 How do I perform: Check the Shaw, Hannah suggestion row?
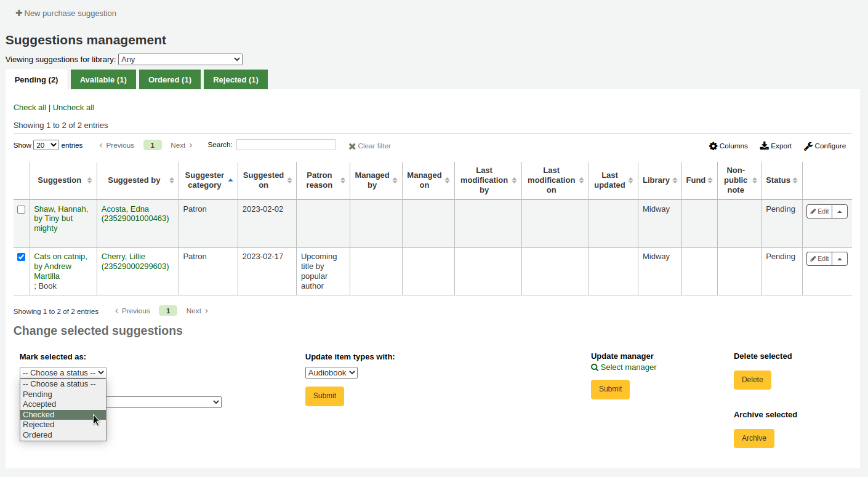(22, 209)
